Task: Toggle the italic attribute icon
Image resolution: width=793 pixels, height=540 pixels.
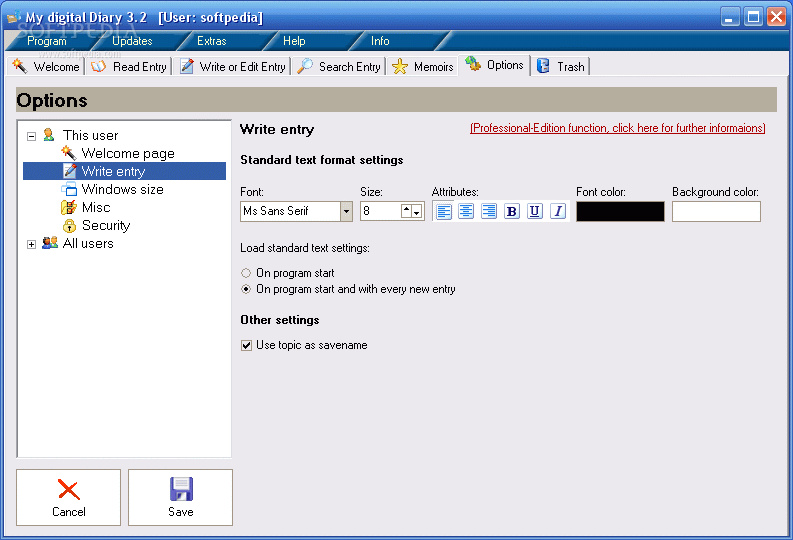Action: [558, 211]
